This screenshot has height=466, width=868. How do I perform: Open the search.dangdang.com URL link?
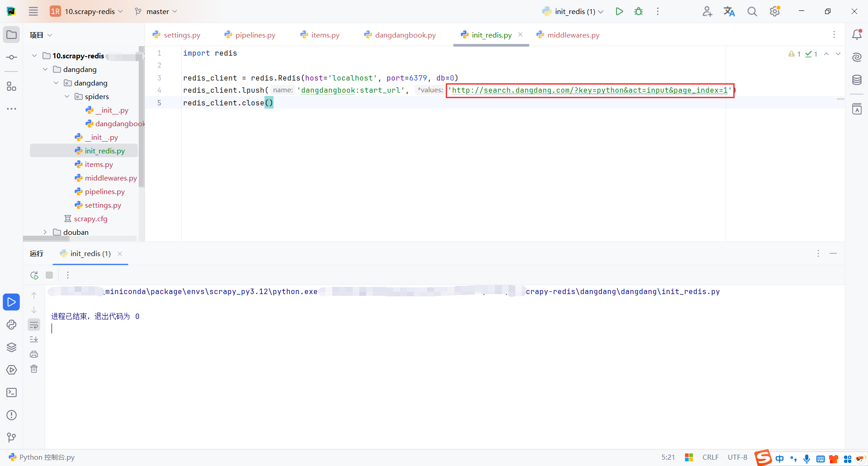[590, 90]
